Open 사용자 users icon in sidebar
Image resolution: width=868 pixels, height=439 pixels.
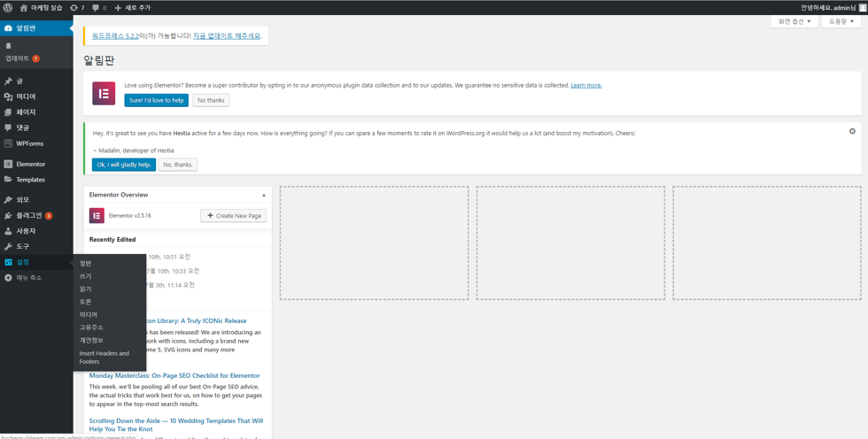[x=8, y=231]
